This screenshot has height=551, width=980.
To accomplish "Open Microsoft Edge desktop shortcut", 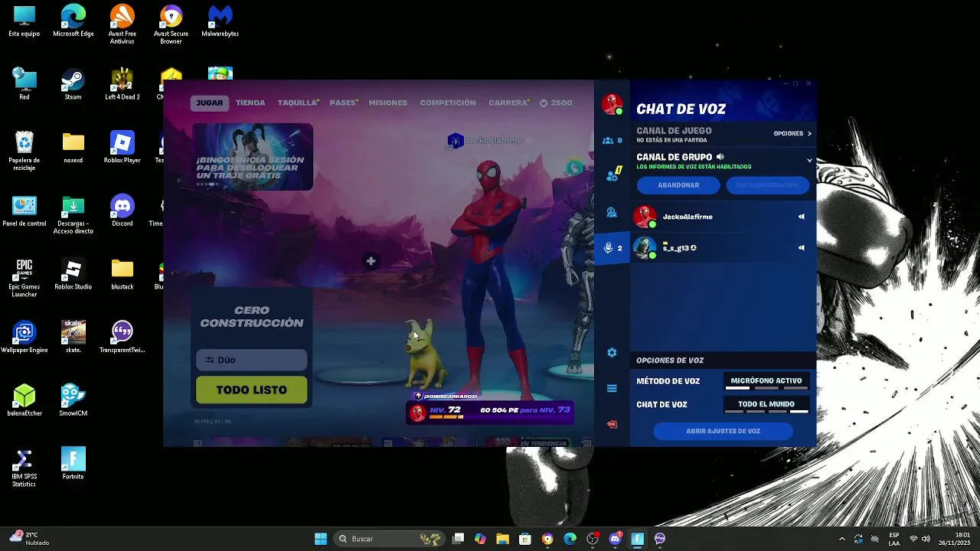I will point(73,21).
